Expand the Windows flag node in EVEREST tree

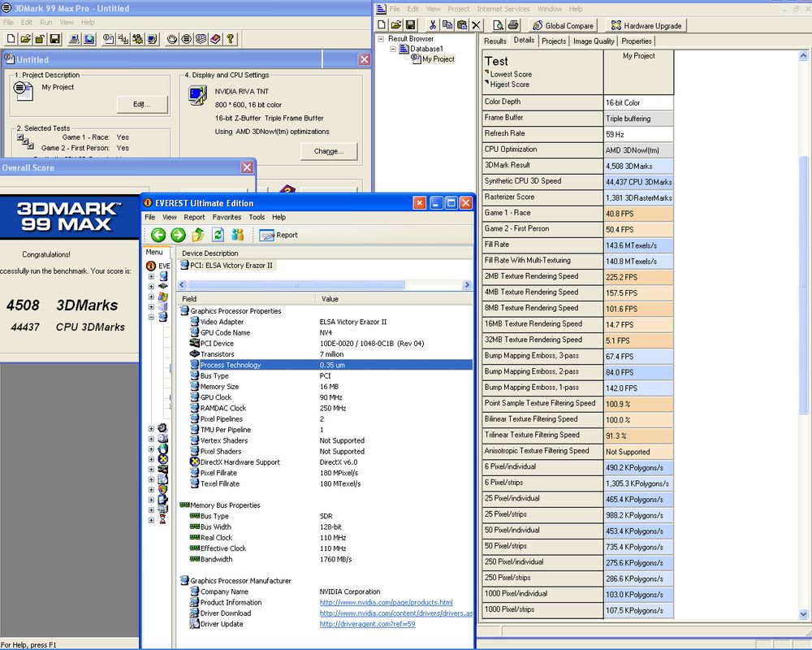(151, 297)
